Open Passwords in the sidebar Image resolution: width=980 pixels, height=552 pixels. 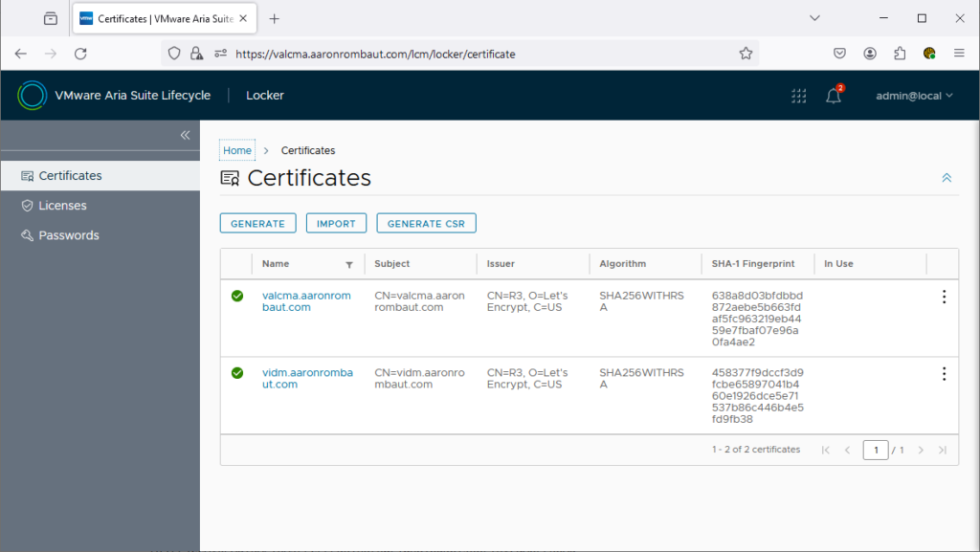(68, 235)
